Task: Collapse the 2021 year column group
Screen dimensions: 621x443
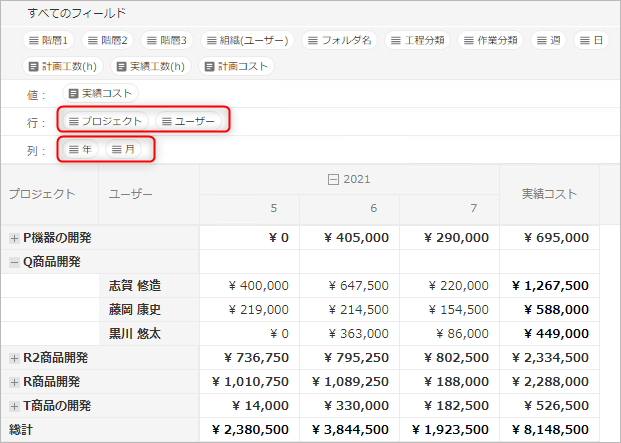Action: pos(333,179)
